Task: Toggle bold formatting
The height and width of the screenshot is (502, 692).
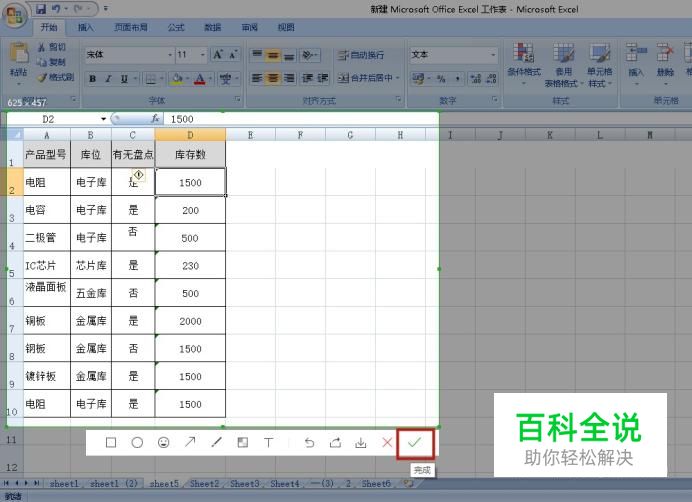Action: click(x=92, y=79)
